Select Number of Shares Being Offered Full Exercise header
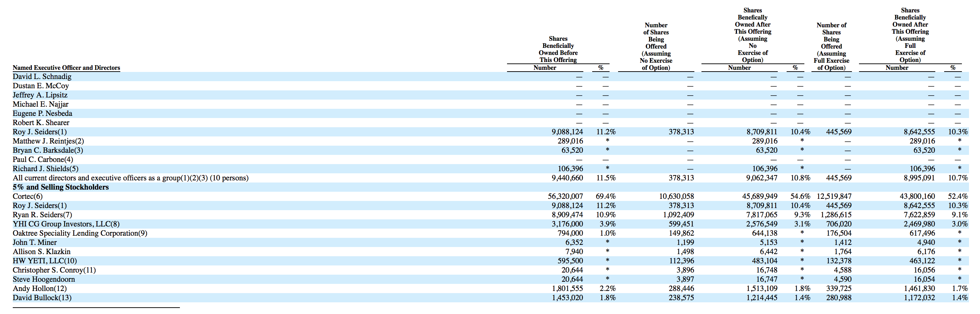The height and width of the screenshot is (314, 980). pos(831,46)
